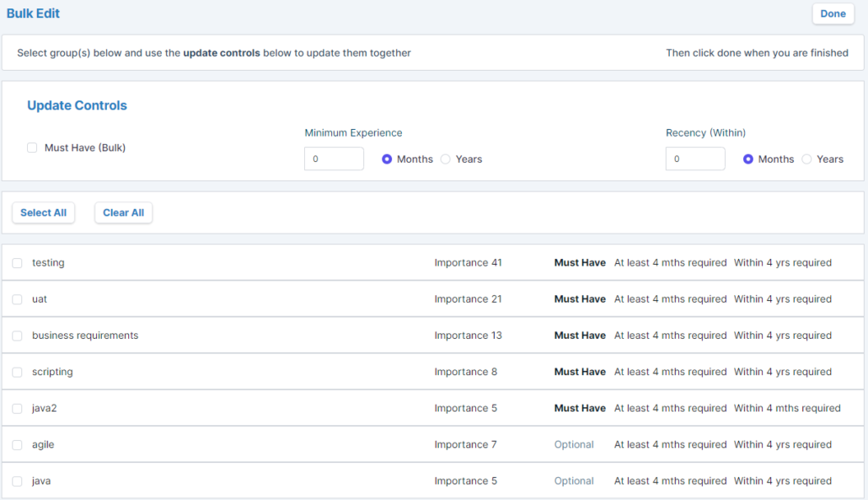Viewport: 868px width, 500px height.
Task: Check the testing group checkbox
Action: point(17,263)
